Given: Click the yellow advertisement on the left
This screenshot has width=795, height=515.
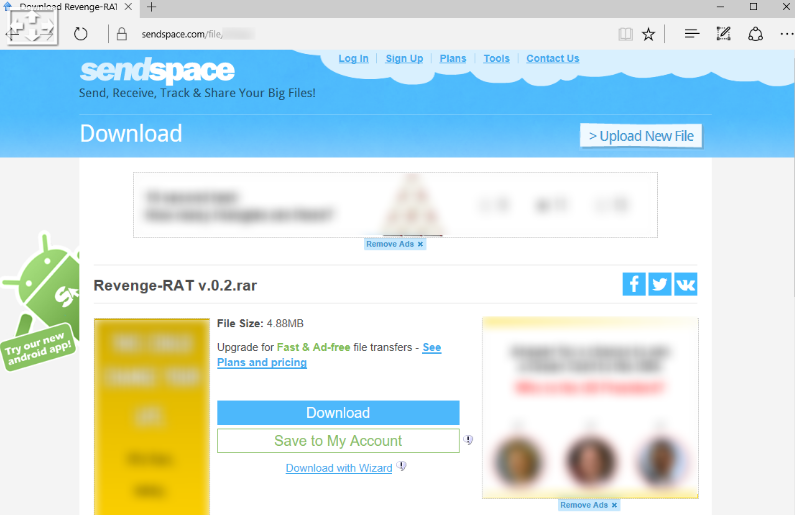Looking at the screenshot, I should point(152,417).
